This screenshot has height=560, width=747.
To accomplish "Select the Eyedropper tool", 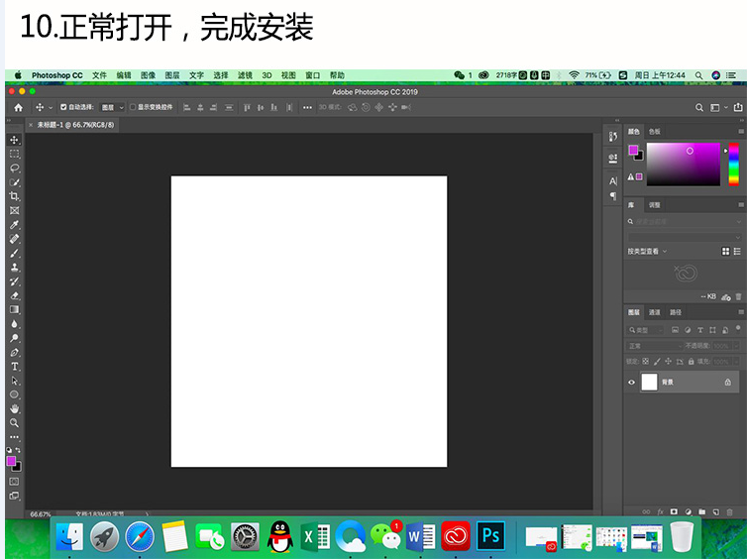I will click(14, 225).
